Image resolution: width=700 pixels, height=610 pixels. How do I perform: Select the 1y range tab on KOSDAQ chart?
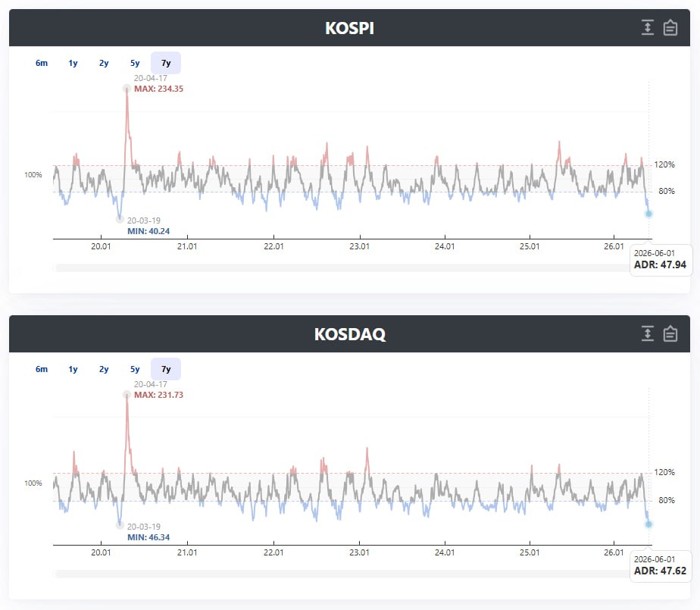coord(73,369)
